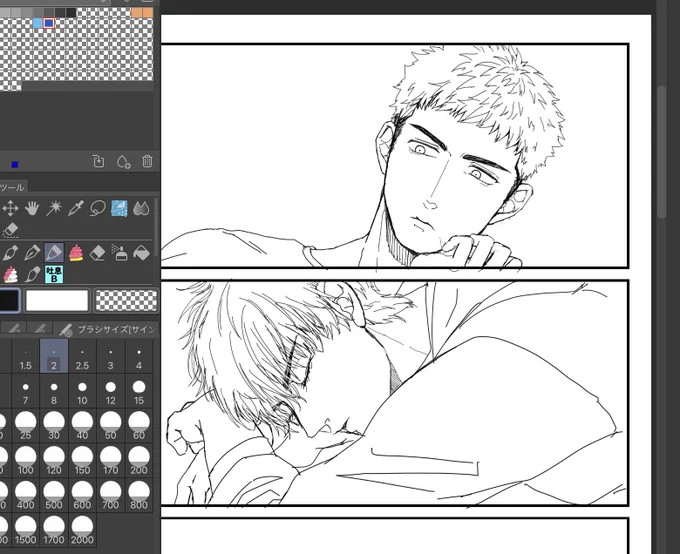Choose the pink and white cake brush
The height and width of the screenshot is (554, 680).
click(10, 274)
